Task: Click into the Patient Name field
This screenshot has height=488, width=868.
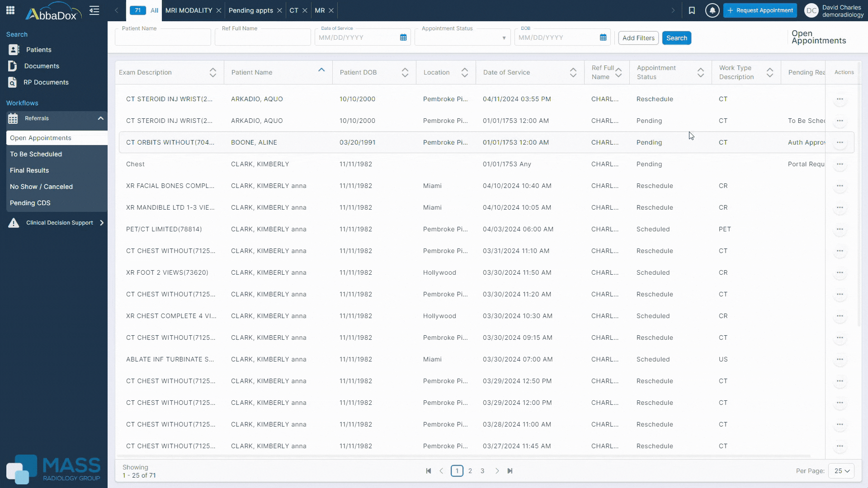Action: 162,37
